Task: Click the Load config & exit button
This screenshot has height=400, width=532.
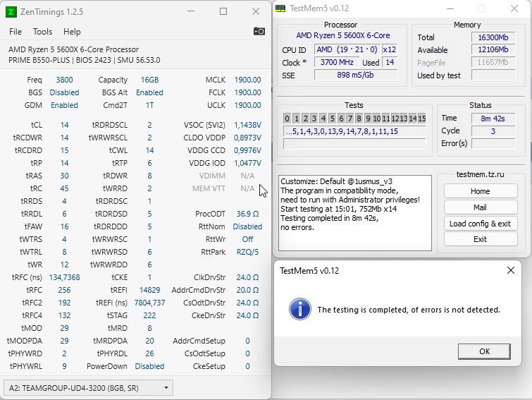Action: (481, 224)
